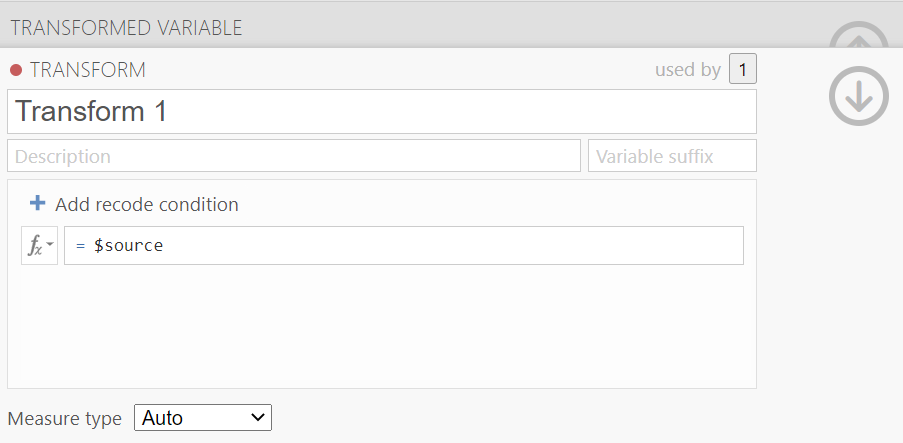Click the TRANSFORMED VARIABLE header bar
Screen dimensions: 903x443
[415, 28]
